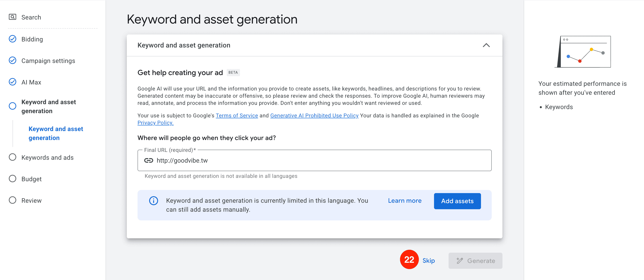Jump to the Keywords and ads step
Image resolution: width=644 pixels, height=280 pixels.
[47, 157]
